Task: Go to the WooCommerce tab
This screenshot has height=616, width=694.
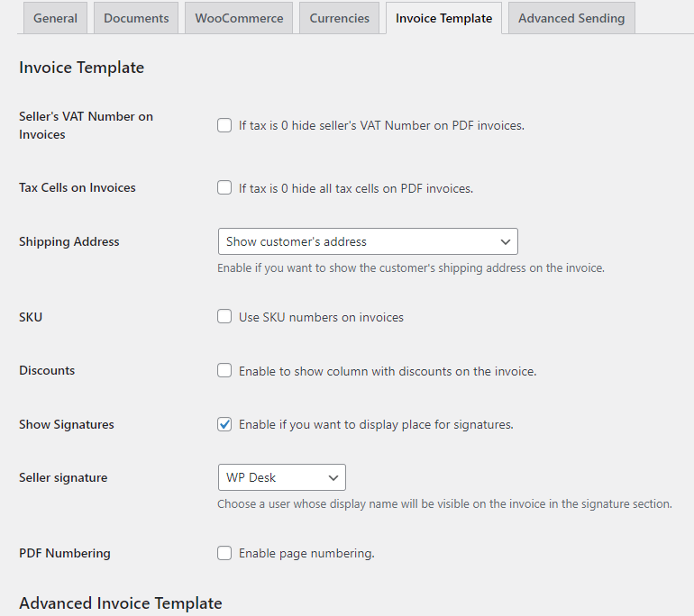Action: 239,18
